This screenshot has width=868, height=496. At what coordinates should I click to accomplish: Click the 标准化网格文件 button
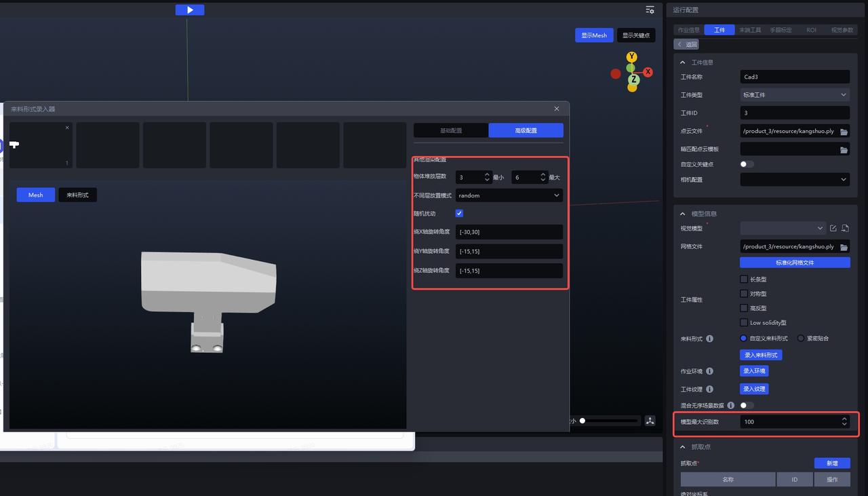point(794,263)
